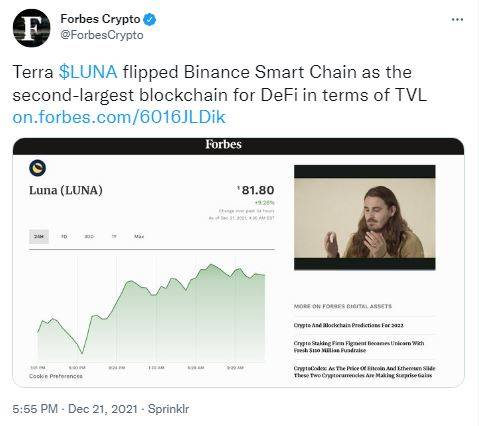Open Crypto And Blockchain Predictions For 2022 article
The height and width of the screenshot is (426, 479).
click(349, 325)
